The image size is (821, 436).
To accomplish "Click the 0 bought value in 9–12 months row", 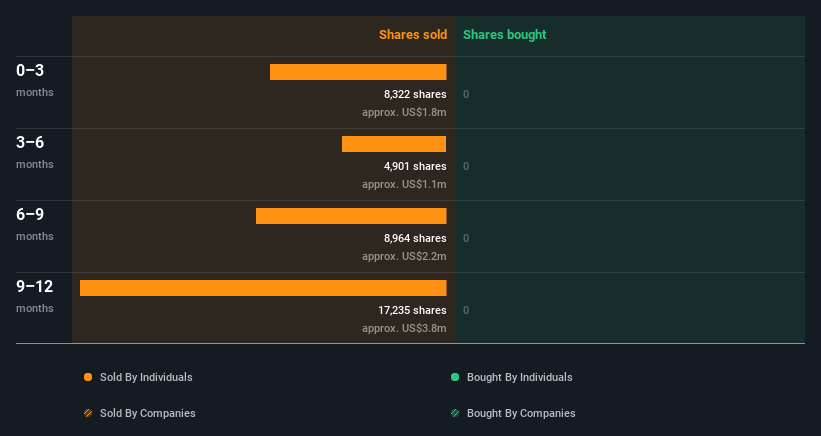I will coord(466,310).
